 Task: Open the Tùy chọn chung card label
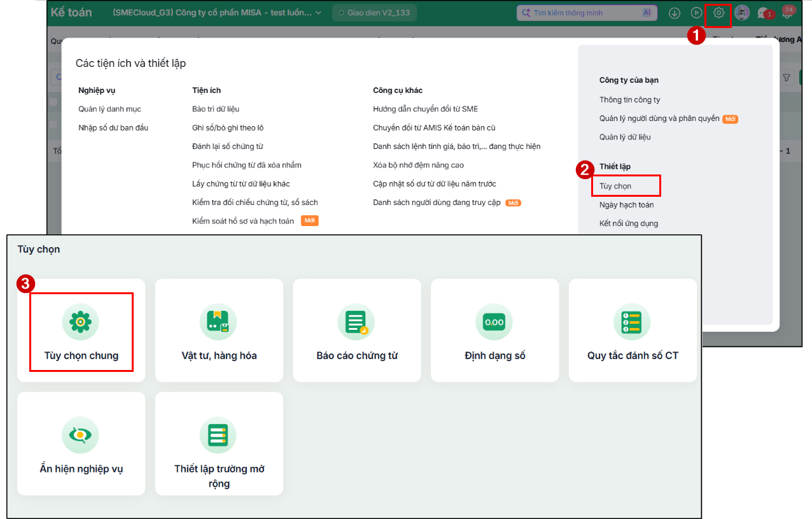click(x=81, y=355)
